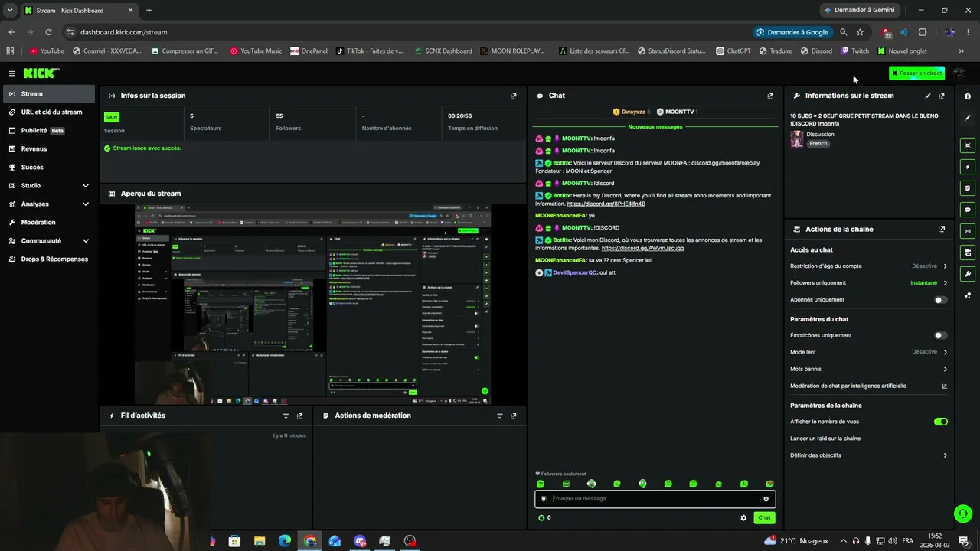Go to the Succès page
The width and height of the screenshot is (980, 551).
pos(49,168)
